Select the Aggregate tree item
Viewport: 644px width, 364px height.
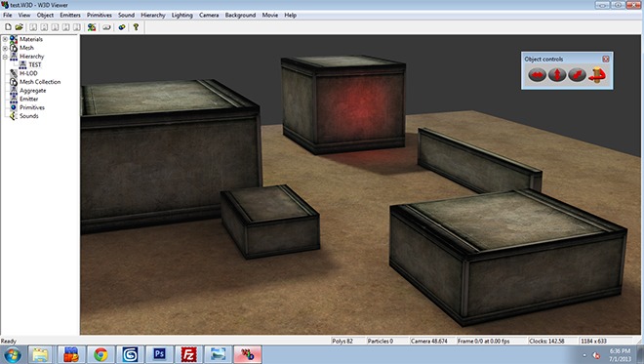(x=32, y=91)
